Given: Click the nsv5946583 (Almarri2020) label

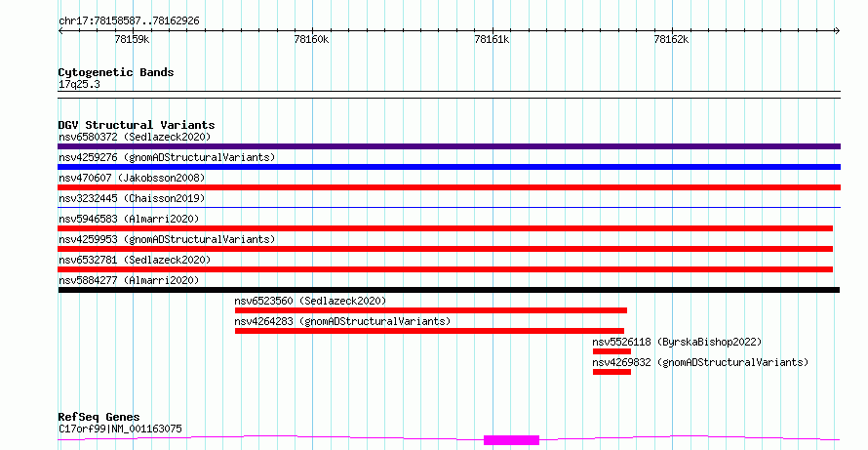Looking at the screenshot, I should tap(129, 219).
